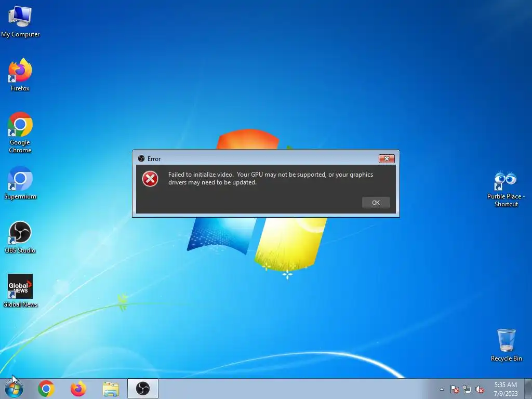This screenshot has width=532, height=399.
Task: Click the 'Failed to initialize video' message
Action: click(x=270, y=179)
